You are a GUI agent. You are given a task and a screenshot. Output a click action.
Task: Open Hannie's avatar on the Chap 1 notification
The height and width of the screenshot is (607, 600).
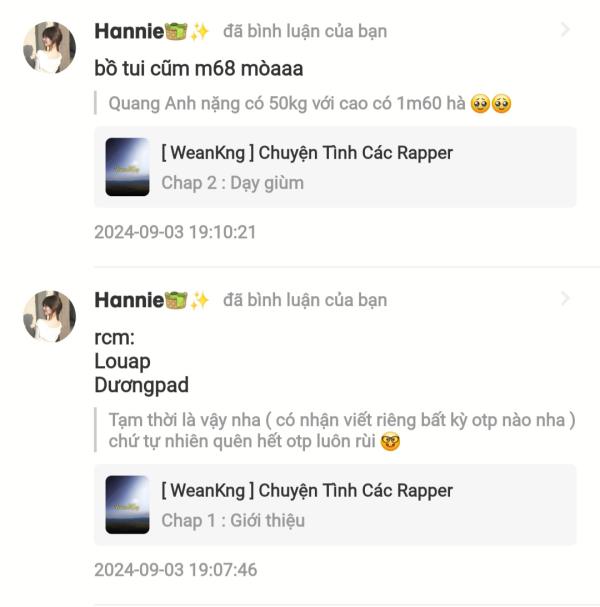[49, 316]
